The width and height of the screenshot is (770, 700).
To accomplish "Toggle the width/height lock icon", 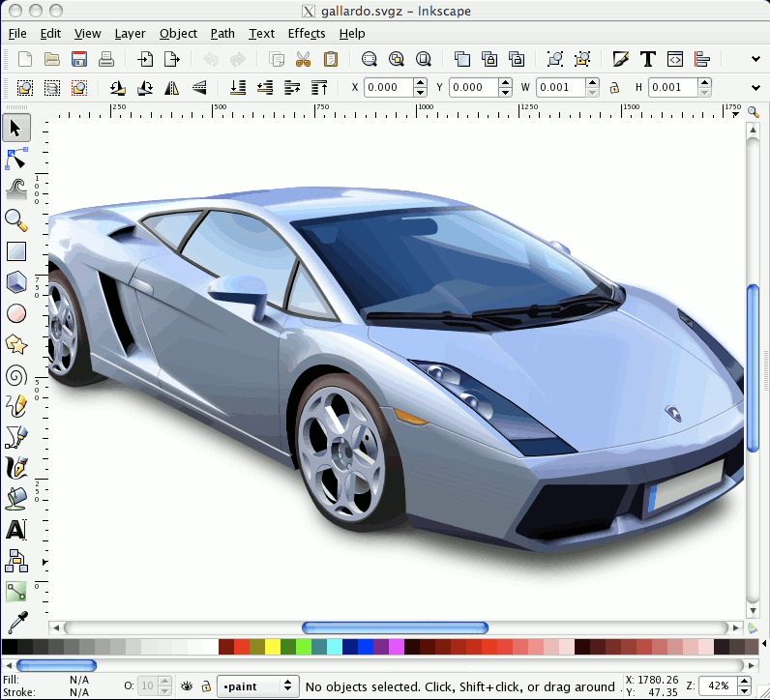I will point(613,88).
